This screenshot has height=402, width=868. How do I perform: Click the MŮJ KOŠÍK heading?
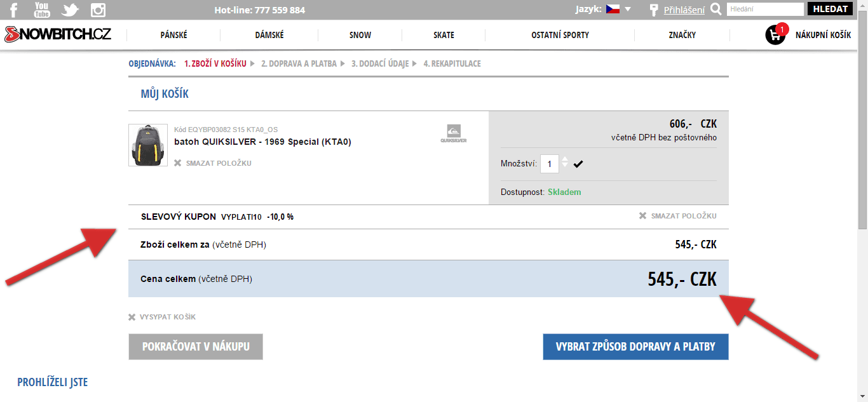tap(165, 94)
